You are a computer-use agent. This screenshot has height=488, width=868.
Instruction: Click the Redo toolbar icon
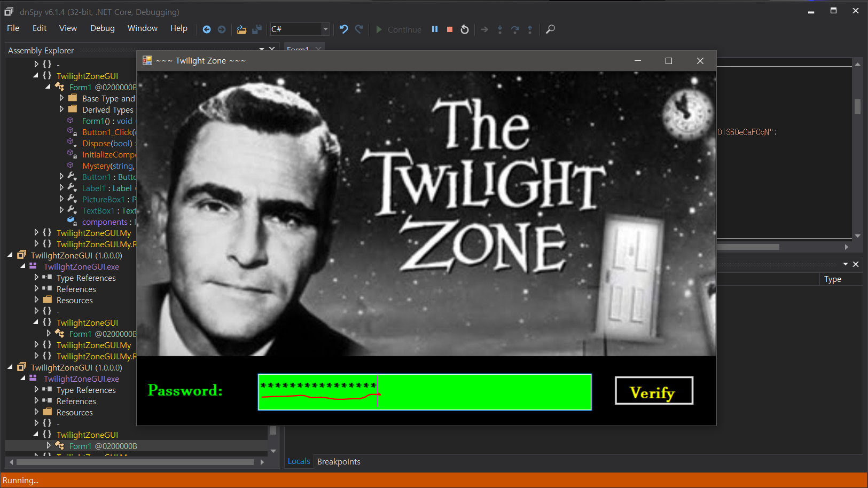coord(359,29)
